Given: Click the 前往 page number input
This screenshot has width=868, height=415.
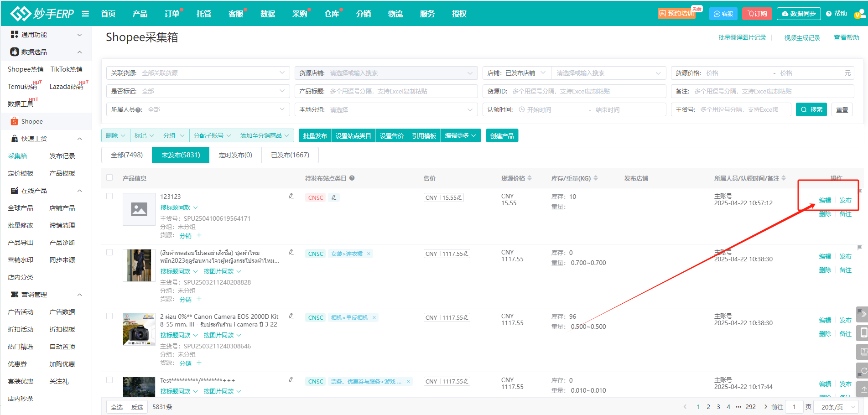Looking at the screenshot, I should (794, 407).
